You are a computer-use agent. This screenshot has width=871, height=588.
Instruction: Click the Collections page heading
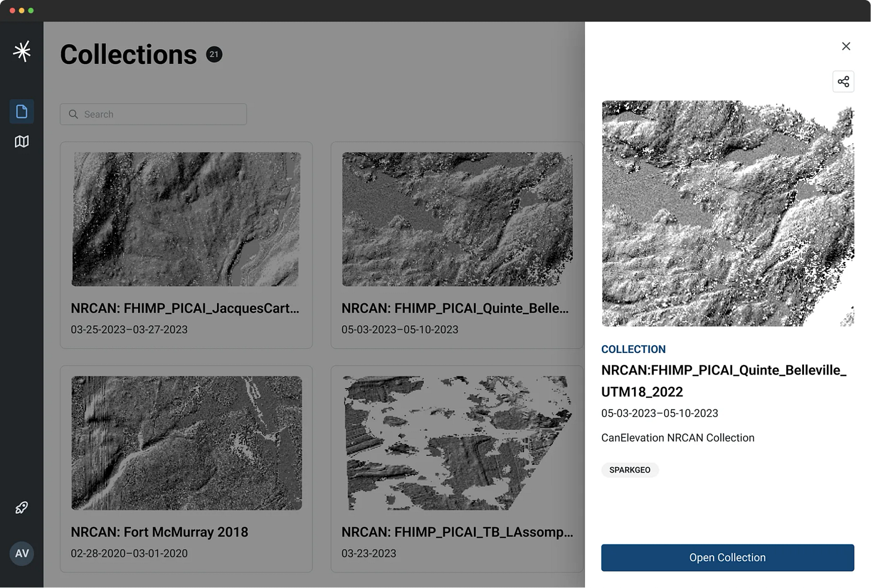pos(129,54)
